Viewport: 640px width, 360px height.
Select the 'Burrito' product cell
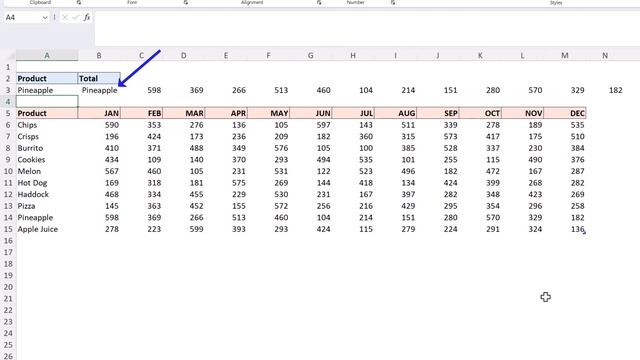pyautogui.click(x=47, y=148)
